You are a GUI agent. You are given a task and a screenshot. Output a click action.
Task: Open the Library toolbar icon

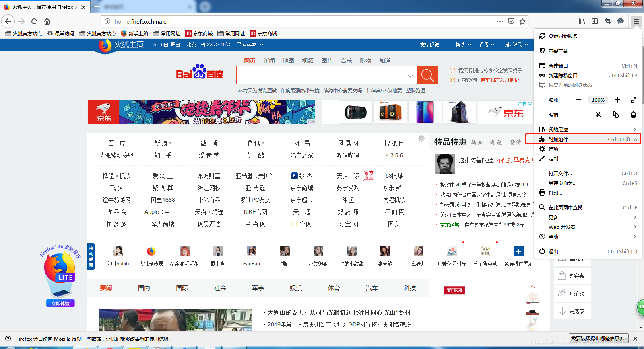click(x=582, y=21)
